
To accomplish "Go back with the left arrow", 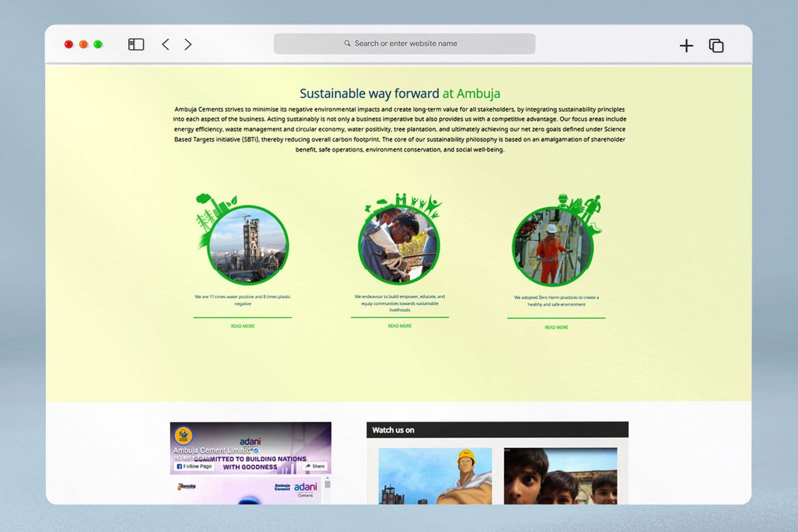I will (166, 44).
